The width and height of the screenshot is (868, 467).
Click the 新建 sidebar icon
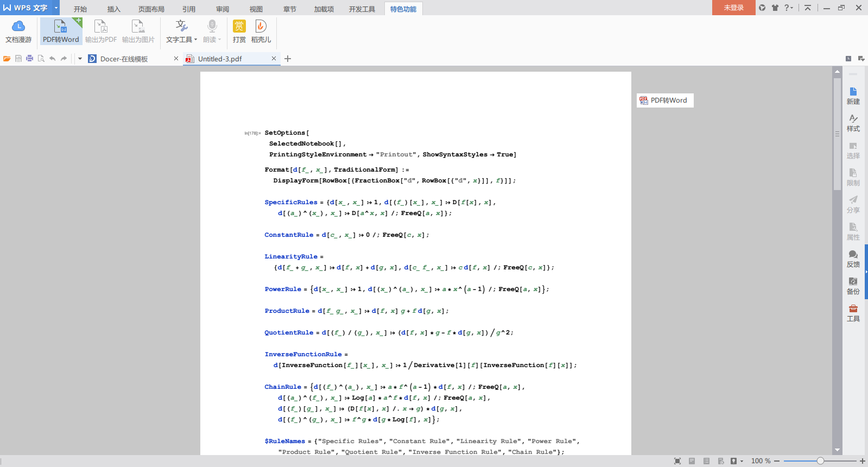pos(853,96)
